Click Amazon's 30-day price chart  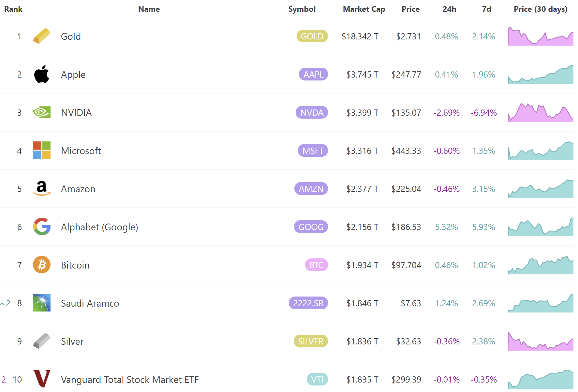(x=541, y=189)
